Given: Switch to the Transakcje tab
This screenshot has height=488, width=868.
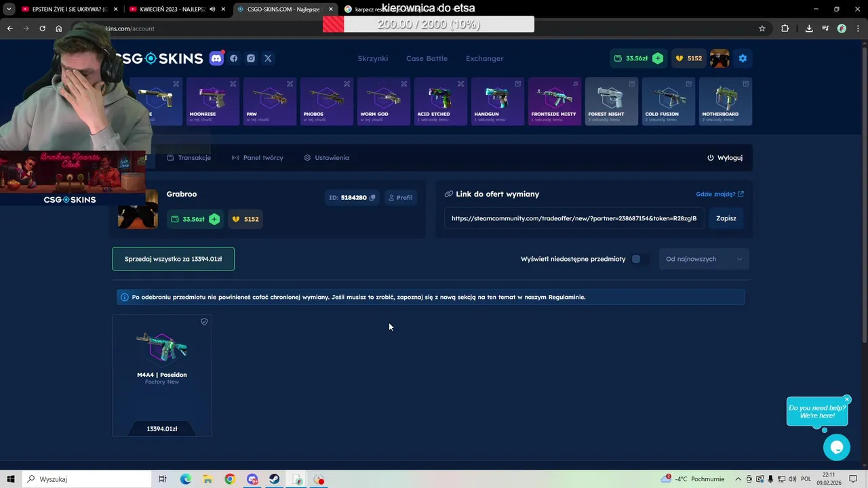Looking at the screenshot, I should [x=189, y=158].
